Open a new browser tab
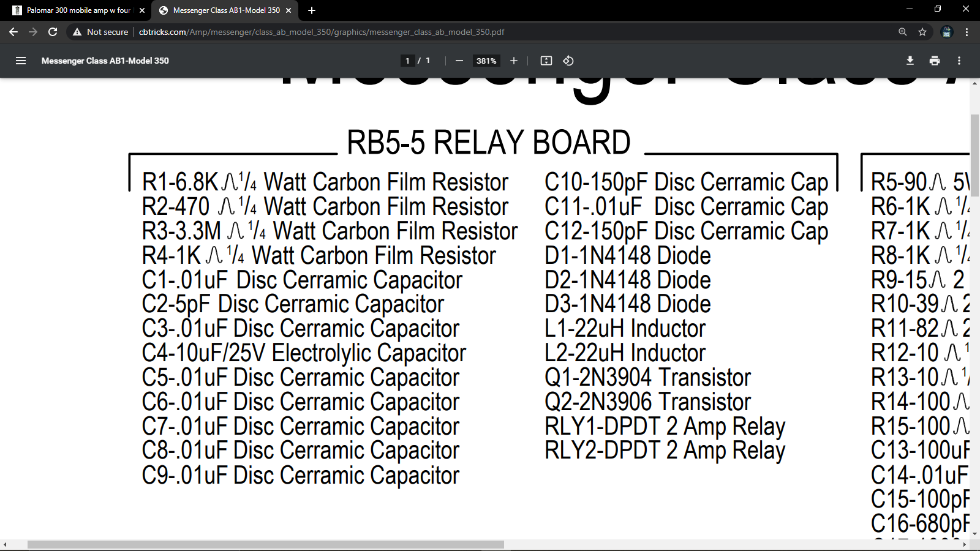The image size is (980, 551). click(312, 10)
